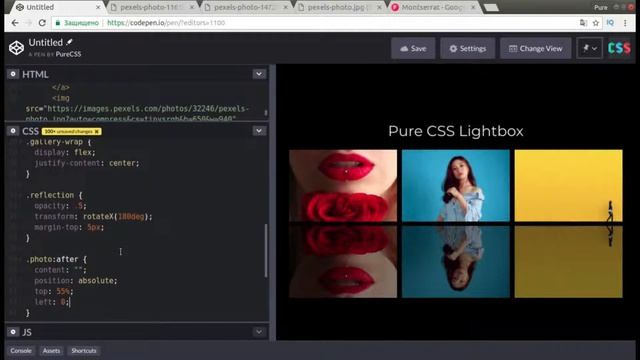This screenshot has width=640, height=360.
Task: Click the 'Pure CSS Lightbox' heading
Action: pyautogui.click(x=456, y=131)
